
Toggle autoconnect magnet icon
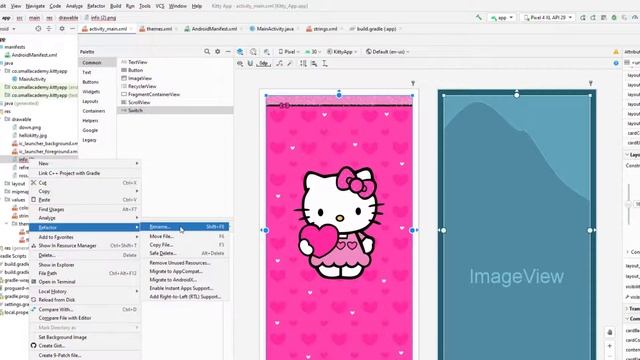[250, 64]
